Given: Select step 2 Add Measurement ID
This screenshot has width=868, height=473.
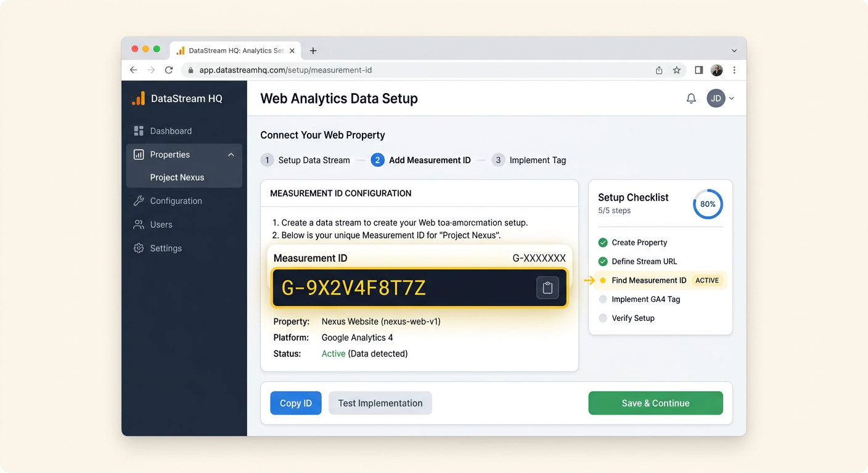Looking at the screenshot, I should point(421,160).
